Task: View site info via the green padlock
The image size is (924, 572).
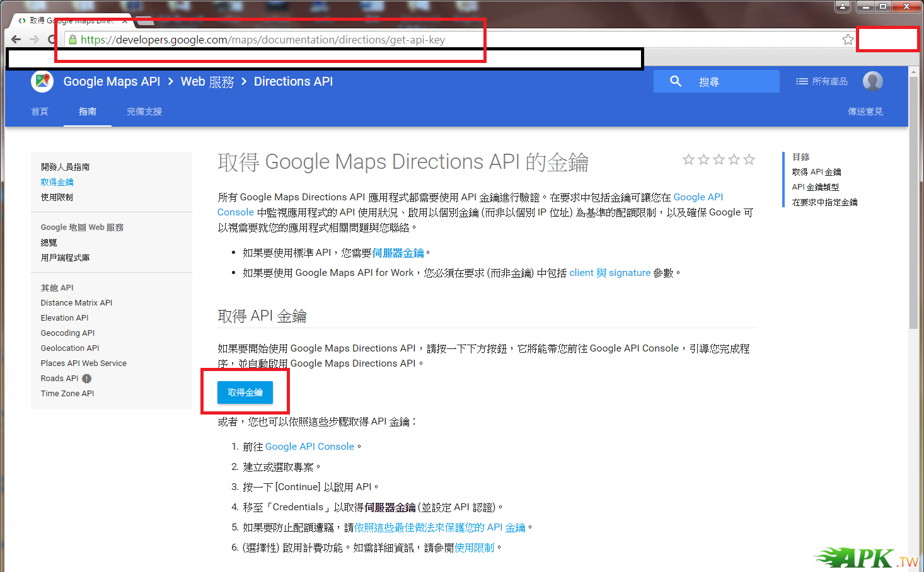Action: point(73,40)
